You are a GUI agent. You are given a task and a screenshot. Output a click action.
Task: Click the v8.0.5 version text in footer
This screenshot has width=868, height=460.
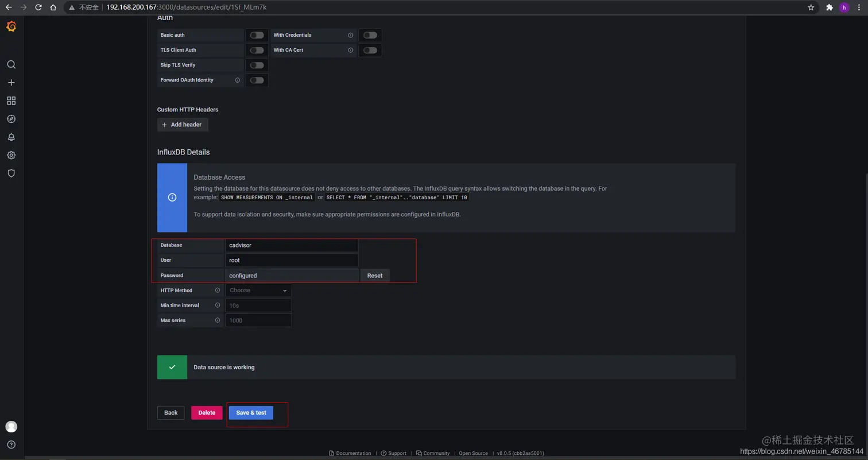coord(520,453)
